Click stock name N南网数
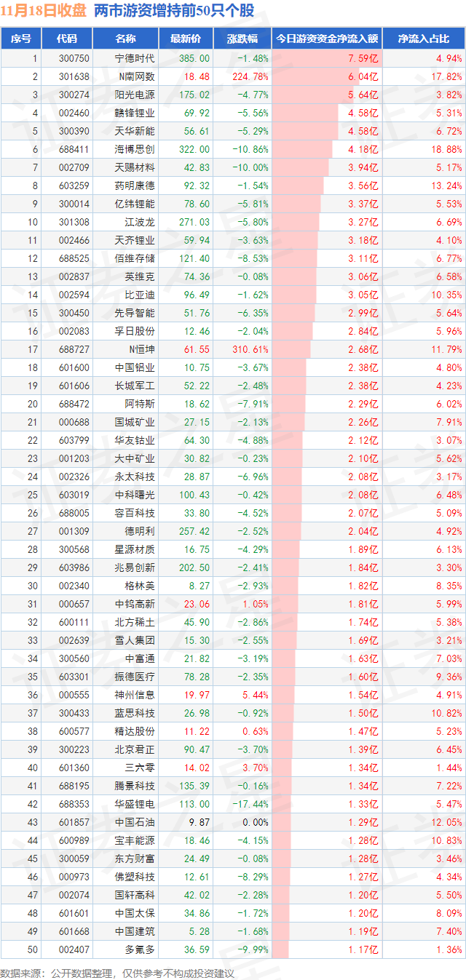The width and height of the screenshot is (466, 980). [138, 76]
